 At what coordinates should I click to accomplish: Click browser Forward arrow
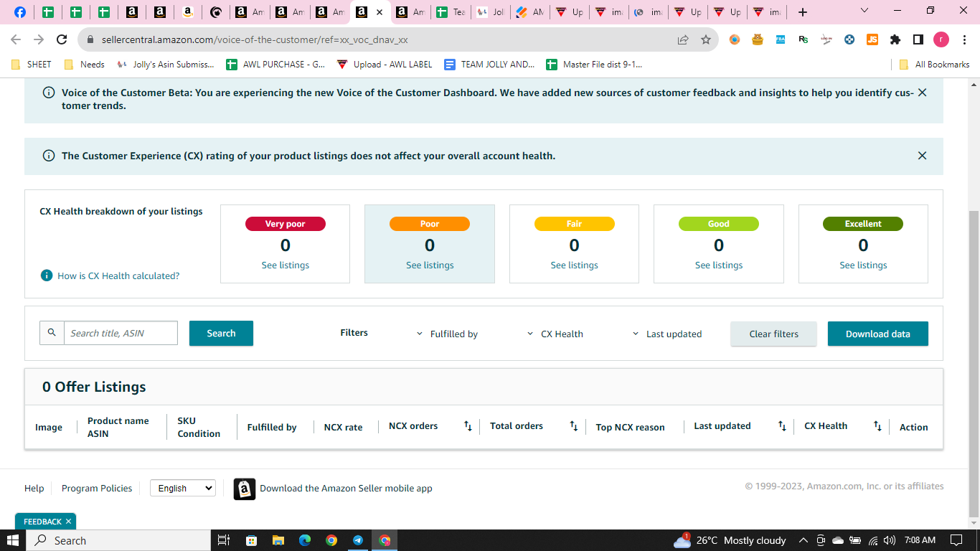[x=39, y=39]
